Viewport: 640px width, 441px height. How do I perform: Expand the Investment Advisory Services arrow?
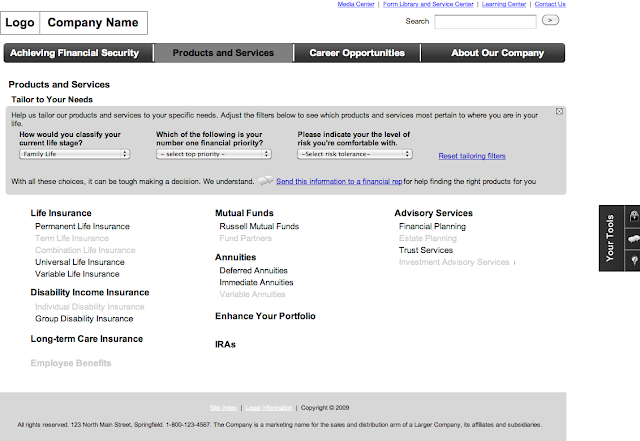pos(514,263)
